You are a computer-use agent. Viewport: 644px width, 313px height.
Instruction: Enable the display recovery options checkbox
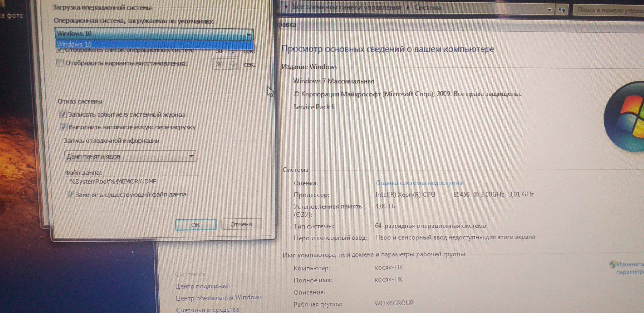(60, 63)
